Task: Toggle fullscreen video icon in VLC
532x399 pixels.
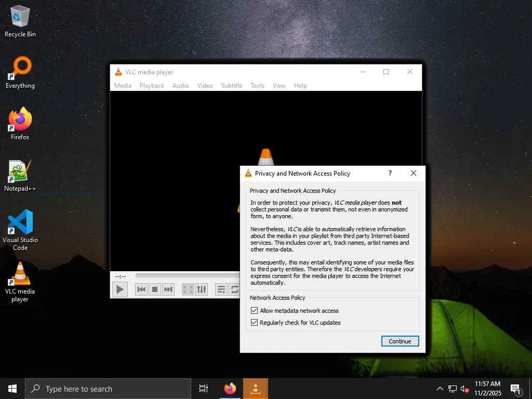Action: tap(188, 289)
